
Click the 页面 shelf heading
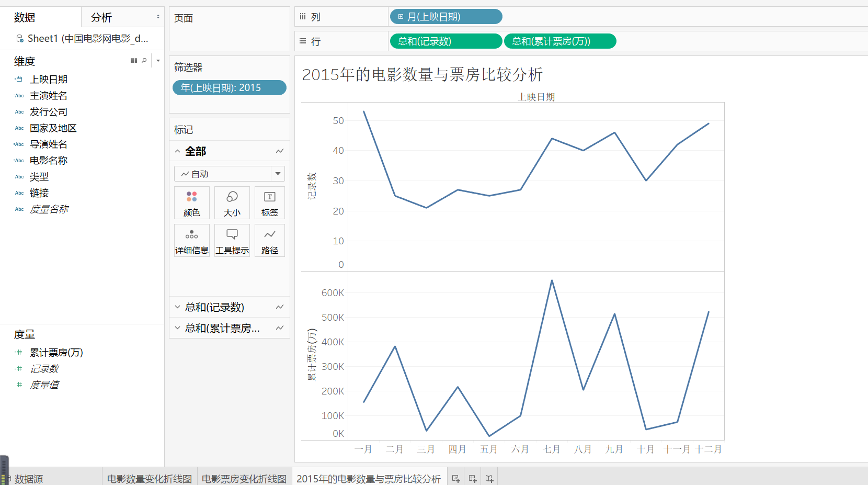pyautogui.click(x=184, y=18)
